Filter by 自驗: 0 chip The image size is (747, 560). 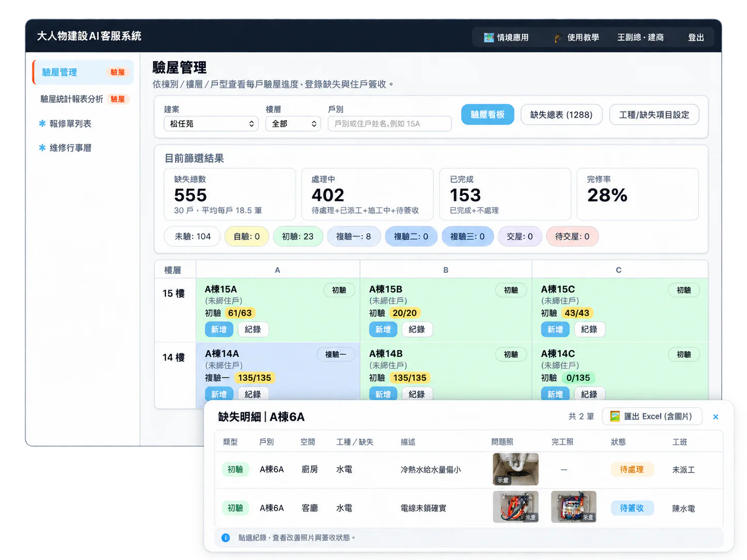coord(247,236)
